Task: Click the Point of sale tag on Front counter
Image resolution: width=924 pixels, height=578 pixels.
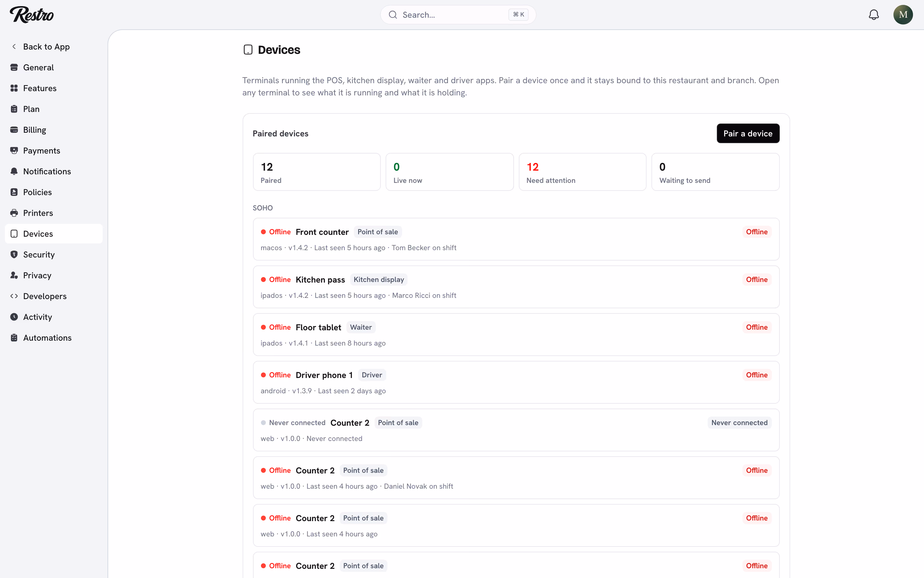Action: pyautogui.click(x=378, y=232)
